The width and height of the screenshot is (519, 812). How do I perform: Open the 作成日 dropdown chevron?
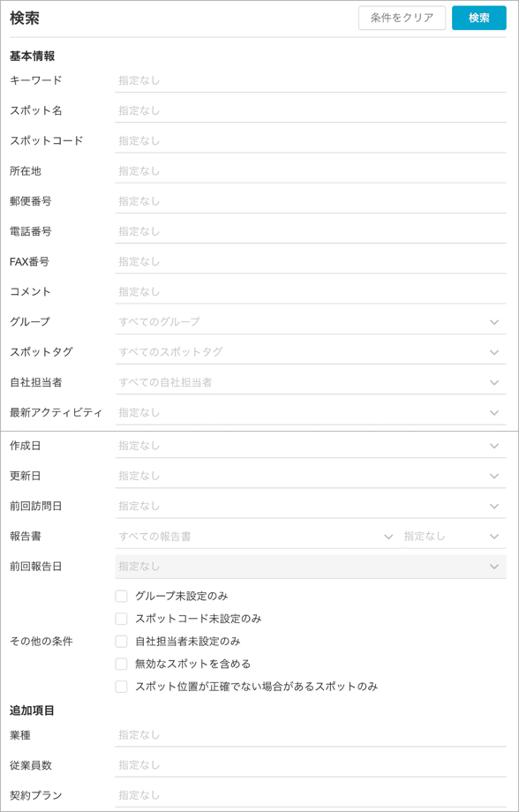point(494,446)
